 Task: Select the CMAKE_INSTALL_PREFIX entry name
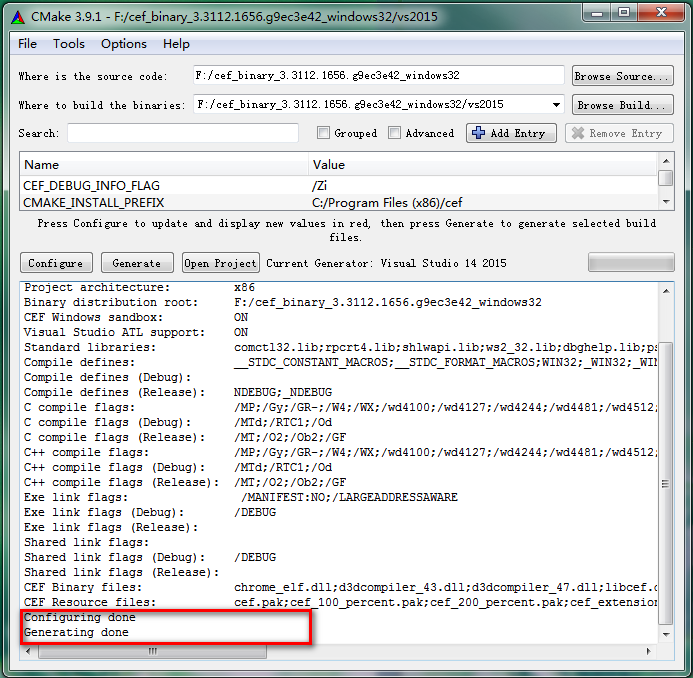point(93,203)
